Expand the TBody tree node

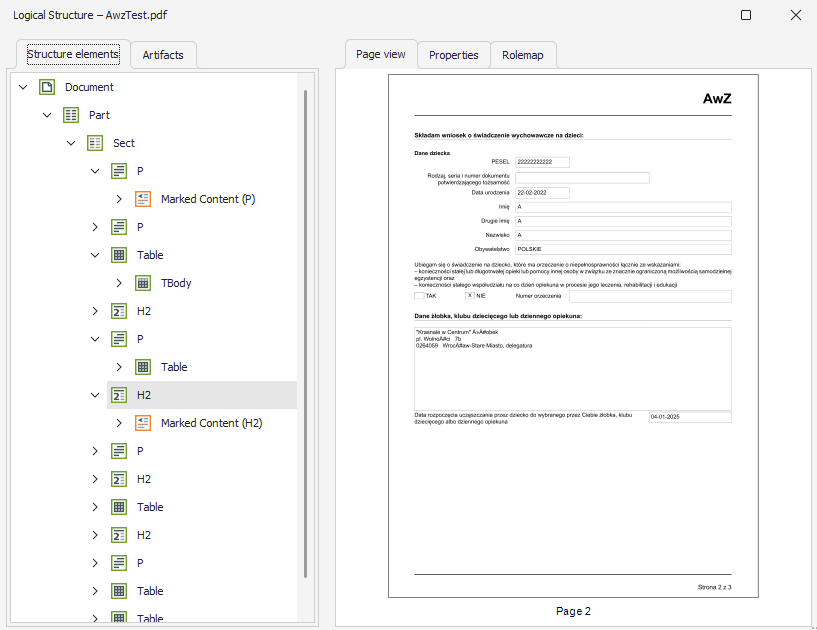(119, 283)
